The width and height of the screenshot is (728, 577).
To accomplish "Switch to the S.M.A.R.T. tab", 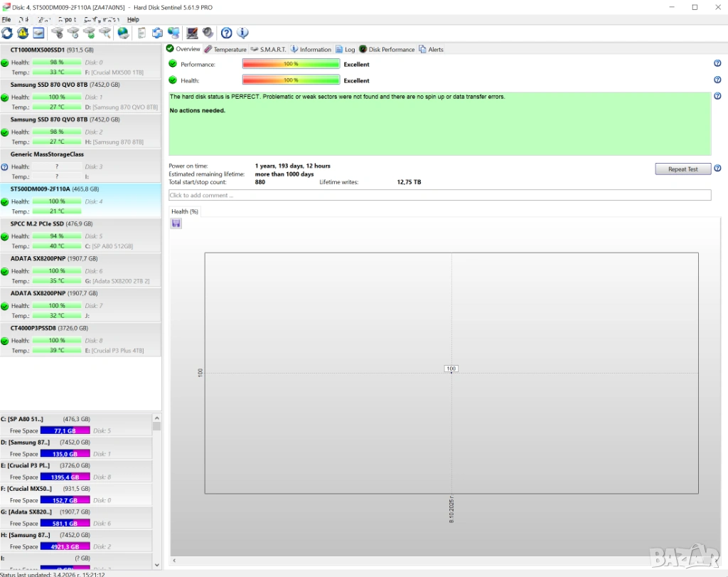I will pos(268,49).
